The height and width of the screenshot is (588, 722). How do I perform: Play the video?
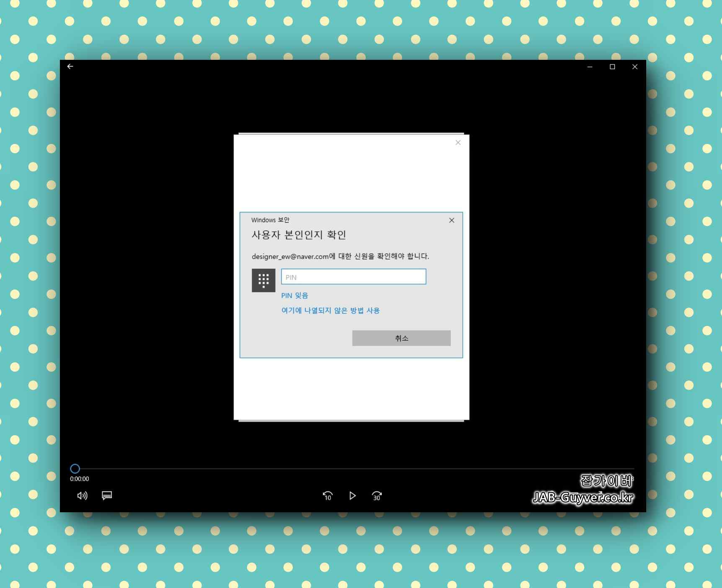[353, 496]
